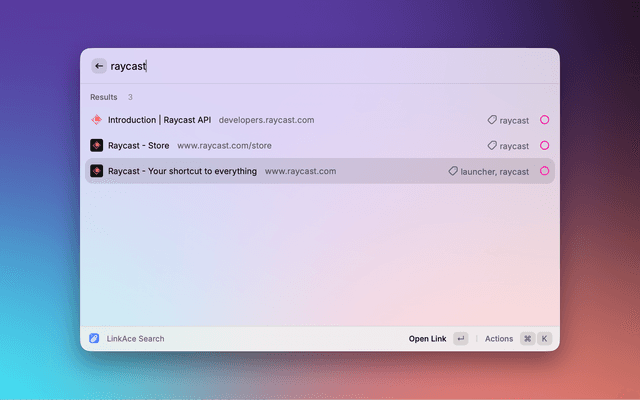Click tag icon in Raycast - Store row
640x400 pixels.
492,145
